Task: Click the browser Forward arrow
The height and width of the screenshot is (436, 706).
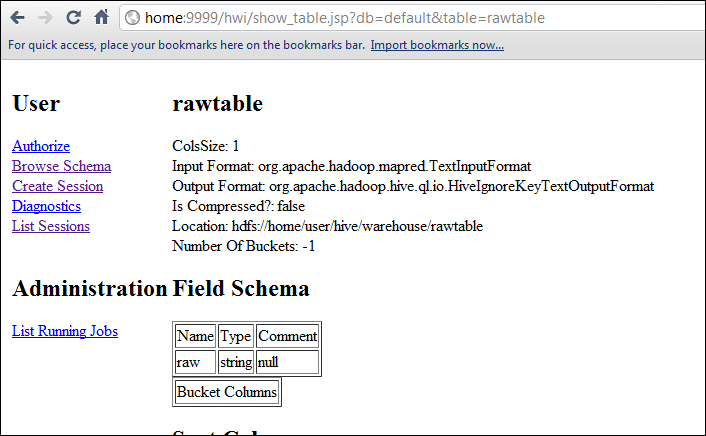Action: 45,18
